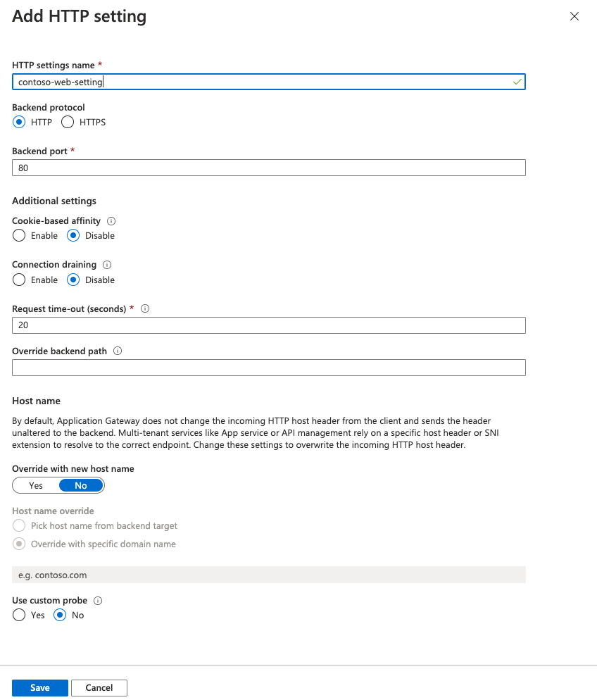Open the Cookie-based affinity info tooltip

111,220
